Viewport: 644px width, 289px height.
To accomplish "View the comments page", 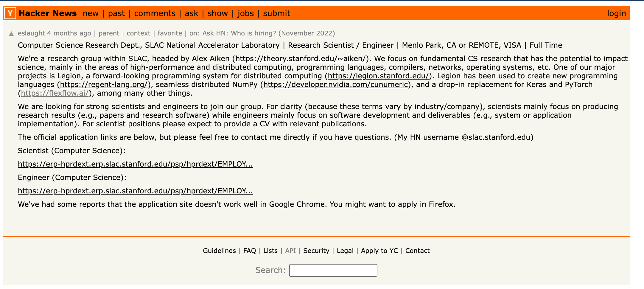I will pos(155,13).
